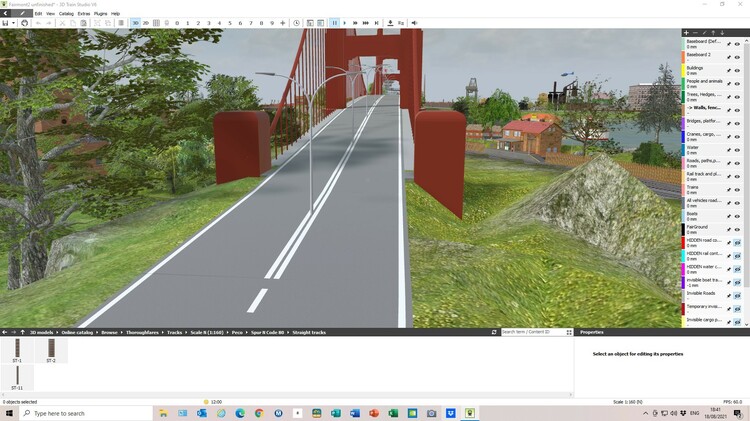Select the Bridges, platforms layer
750x421 pixels.
(x=703, y=123)
